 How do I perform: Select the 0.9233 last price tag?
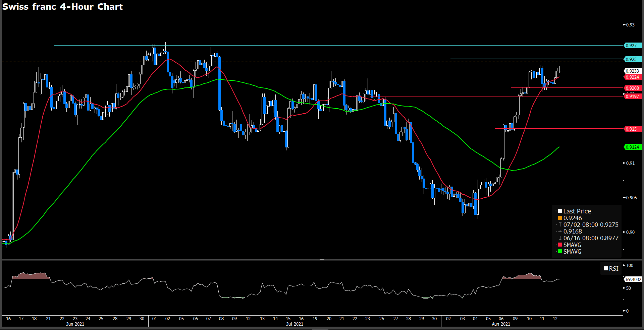(x=633, y=71)
